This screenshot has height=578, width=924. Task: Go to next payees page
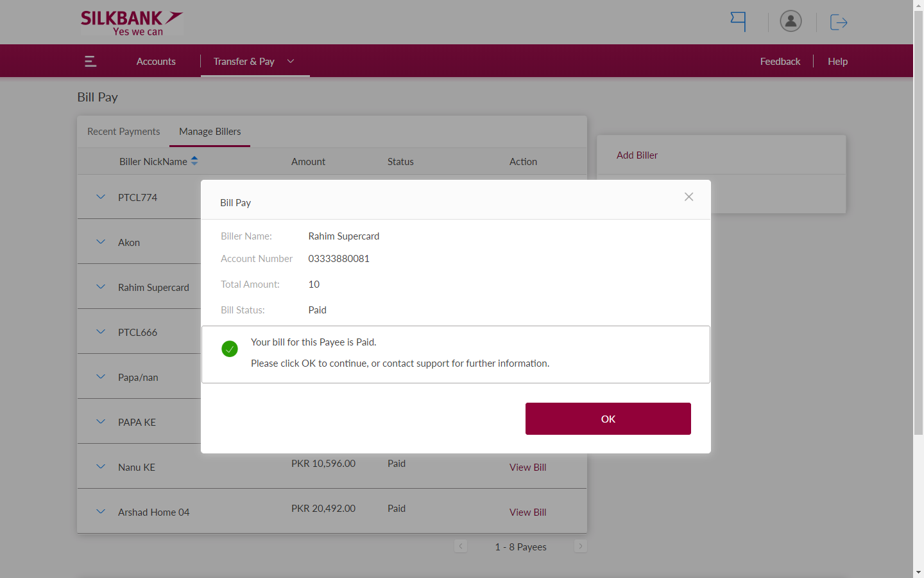tap(580, 546)
